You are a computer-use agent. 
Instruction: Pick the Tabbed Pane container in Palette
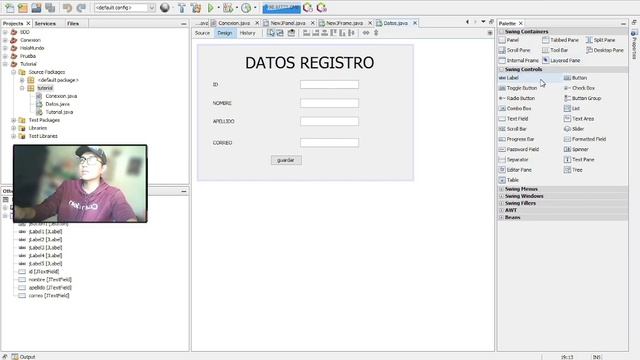pos(560,40)
